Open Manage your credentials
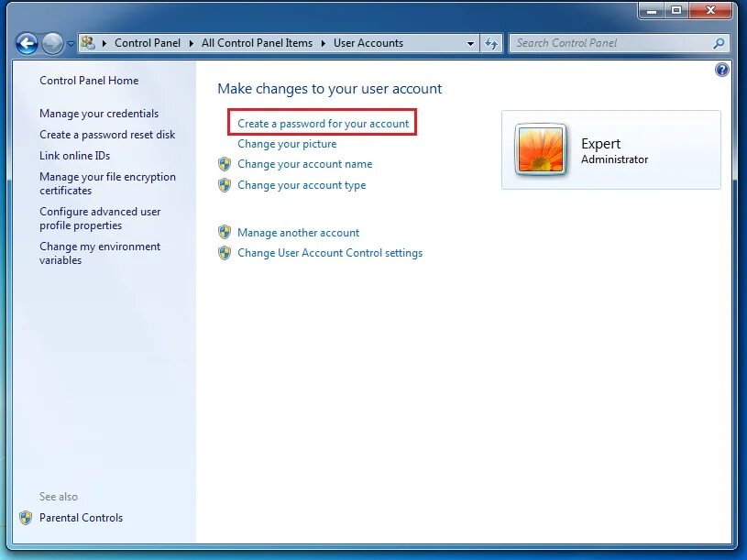The width and height of the screenshot is (747, 560). [99, 114]
